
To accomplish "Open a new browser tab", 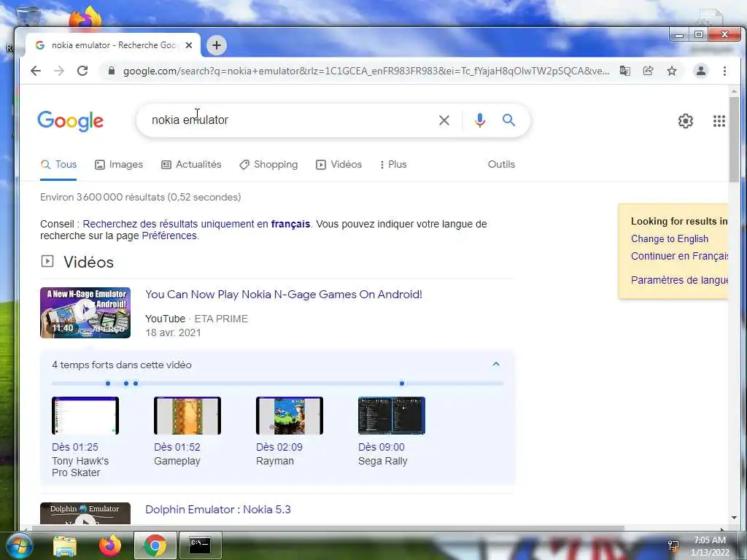I will tap(216, 45).
